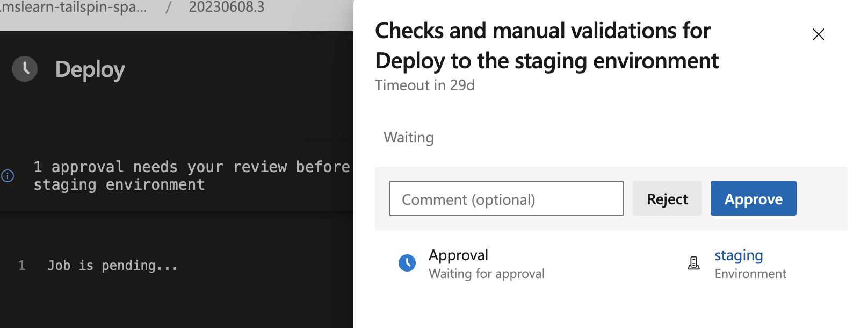This screenshot has height=328, width=868.
Task: Click inside the Comment optional field
Action: tap(505, 198)
